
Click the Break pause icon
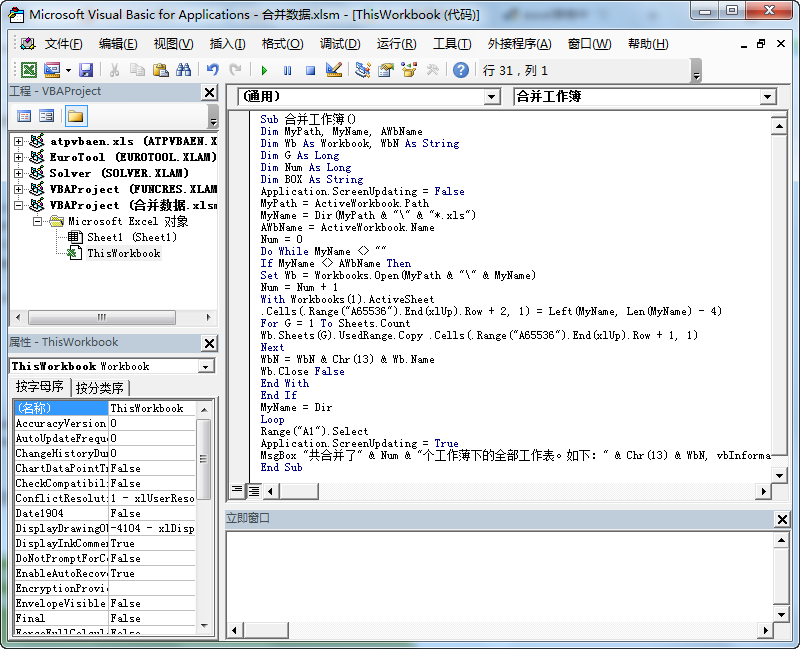coord(287,70)
